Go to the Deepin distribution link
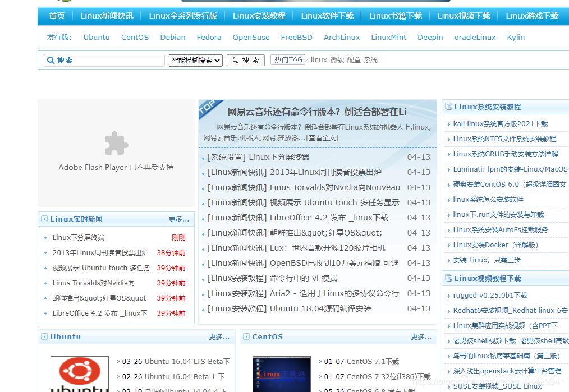The width and height of the screenshot is (569, 392). coord(430,38)
